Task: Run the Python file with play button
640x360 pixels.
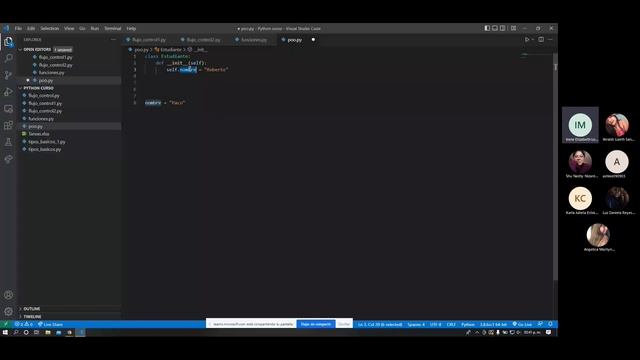Action: (527, 40)
